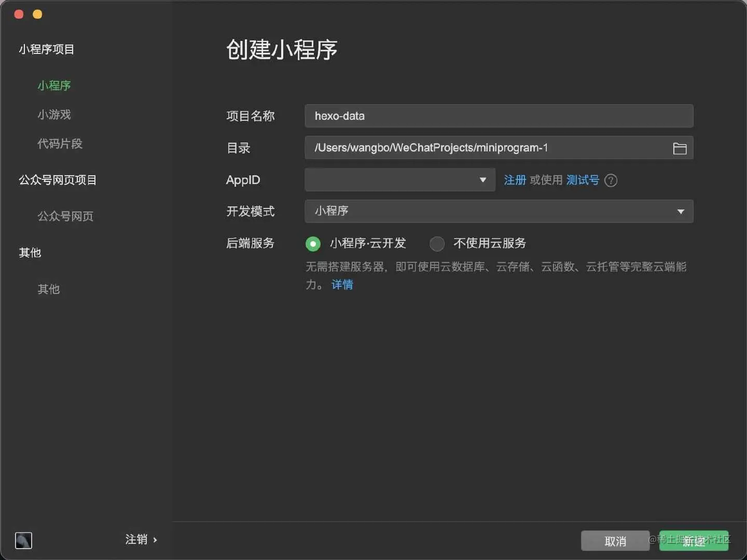This screenshot has width=747, height=560.
Task: Click the 项目名称 input showing hexo-data
Action: [498, 116]
